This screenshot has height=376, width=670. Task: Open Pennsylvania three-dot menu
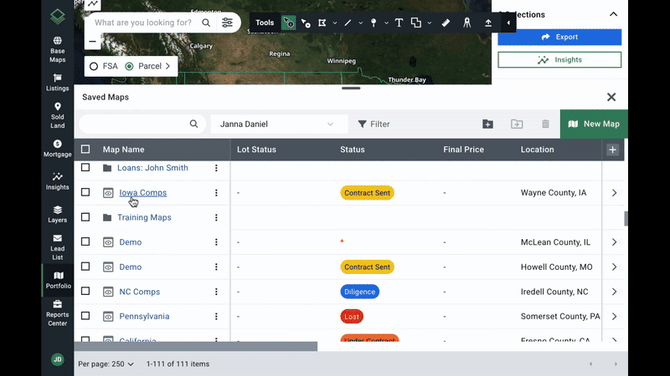point(216,316)
